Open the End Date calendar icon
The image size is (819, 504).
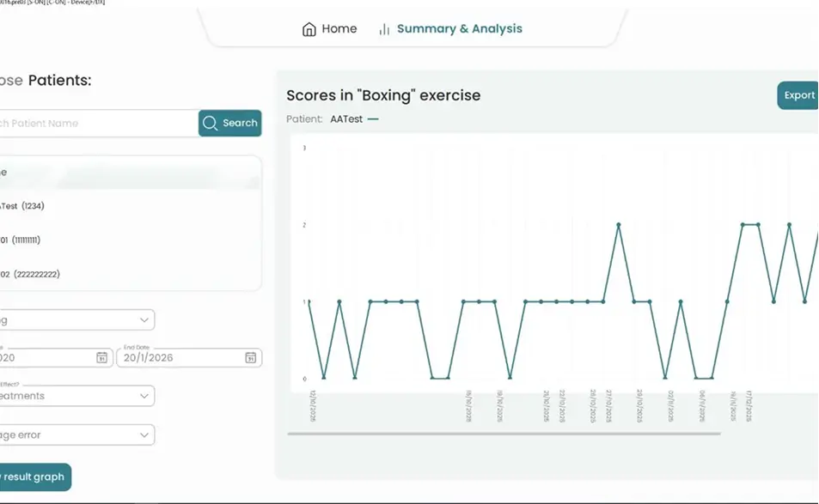pyautogui.click(x=251, y=357)
